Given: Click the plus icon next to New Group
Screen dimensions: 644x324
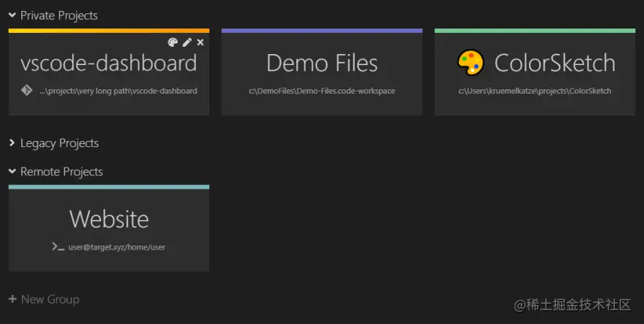Looking at the screenshot, I should click(x=12, y=299).
